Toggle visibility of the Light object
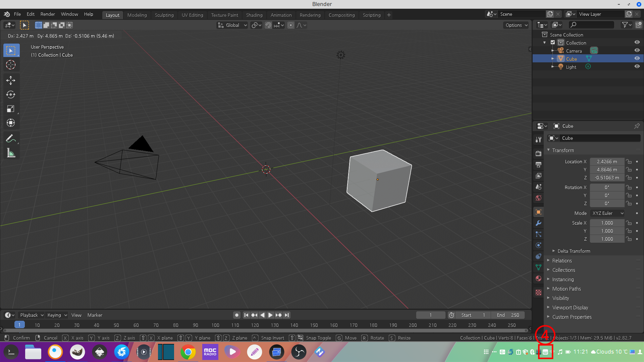Viewport: 644px width, 362px height. [637, 66]
